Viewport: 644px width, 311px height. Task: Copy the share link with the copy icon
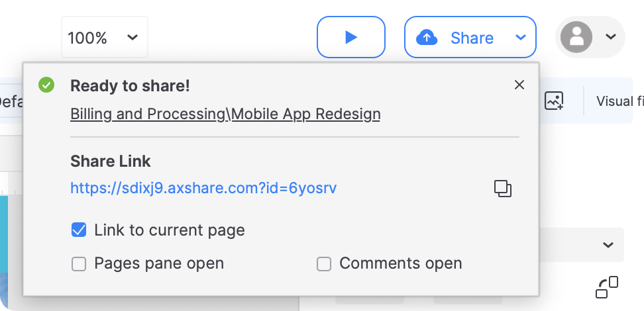point(503,189)
